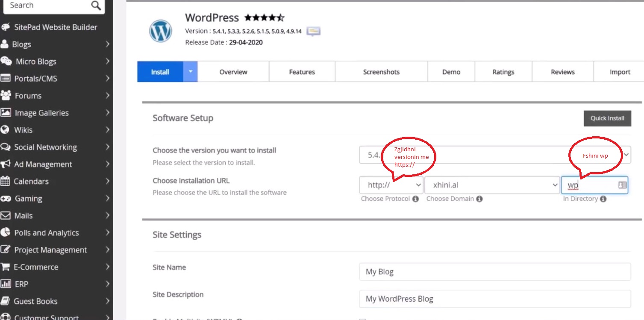Image resolution: width=644 pixels, height=320 pixels.
Task: Open the Features tab
Action: 302,72
